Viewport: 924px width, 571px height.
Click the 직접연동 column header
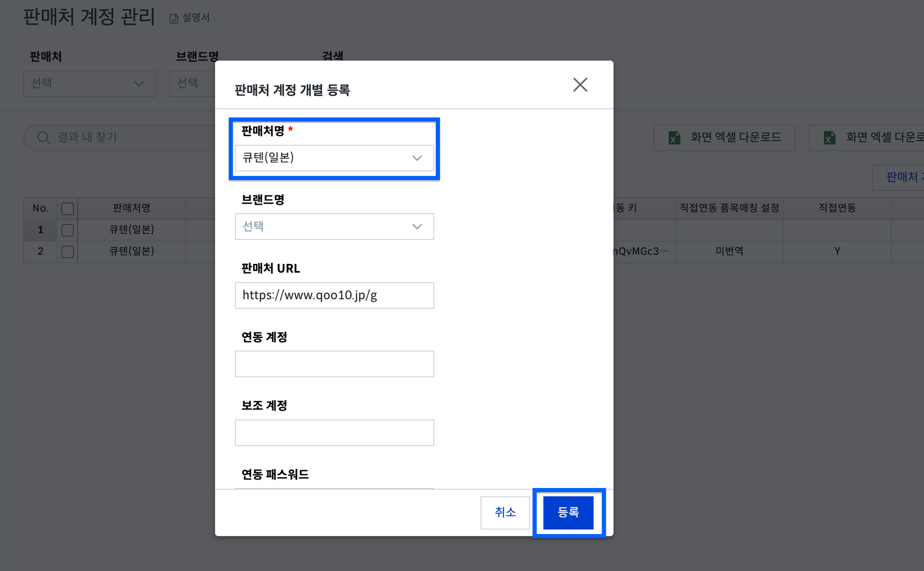pyautogui.click(x=837, y=208)
